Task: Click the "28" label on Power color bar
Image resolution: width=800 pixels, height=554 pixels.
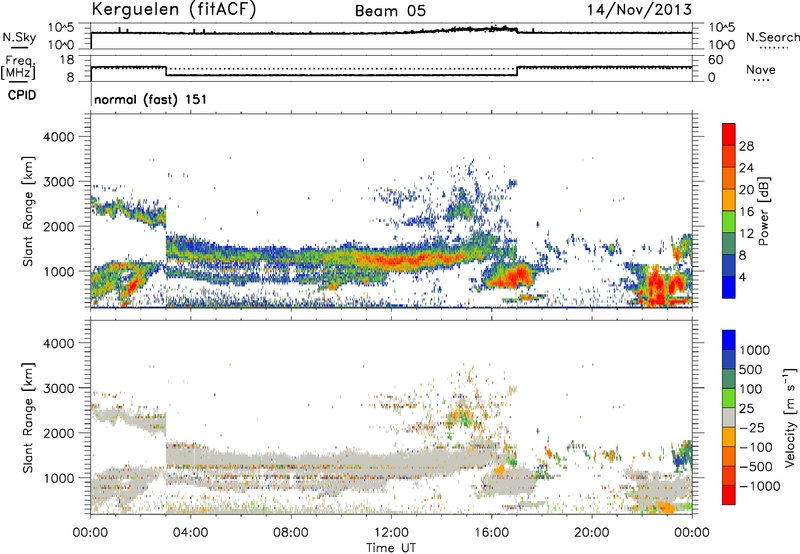Action: [746, 146]
